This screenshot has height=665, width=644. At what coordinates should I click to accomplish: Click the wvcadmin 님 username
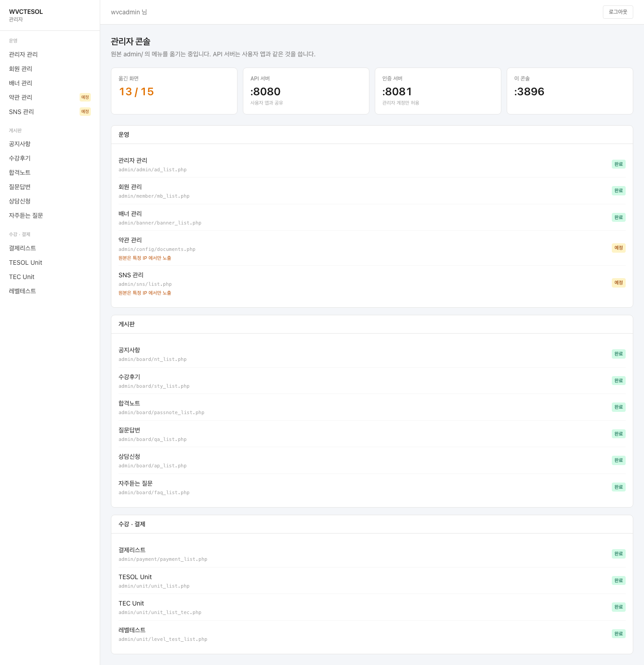pyautogui.click(x=129, y=12)
